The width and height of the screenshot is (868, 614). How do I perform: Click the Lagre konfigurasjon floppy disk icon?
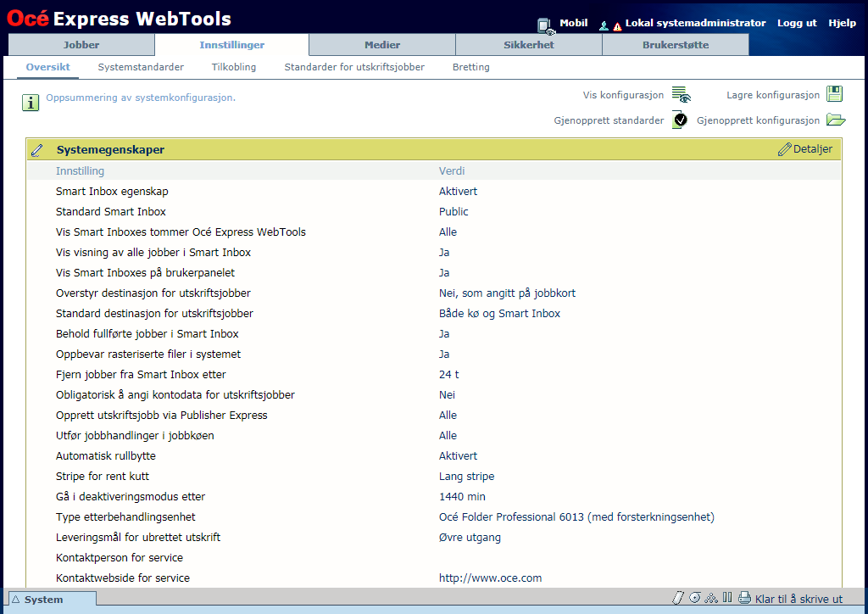(834, 94)
